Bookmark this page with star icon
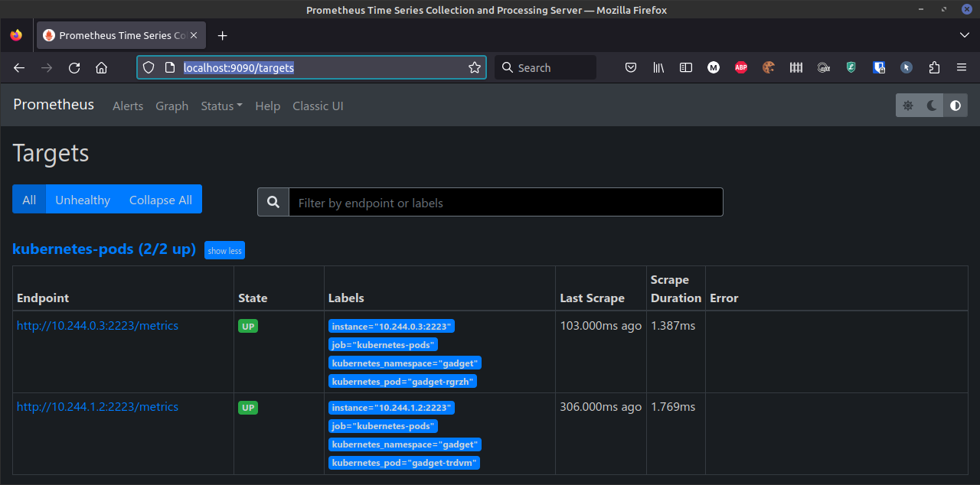The width and height of the screenshot is (980, 485). click(475, 67)
